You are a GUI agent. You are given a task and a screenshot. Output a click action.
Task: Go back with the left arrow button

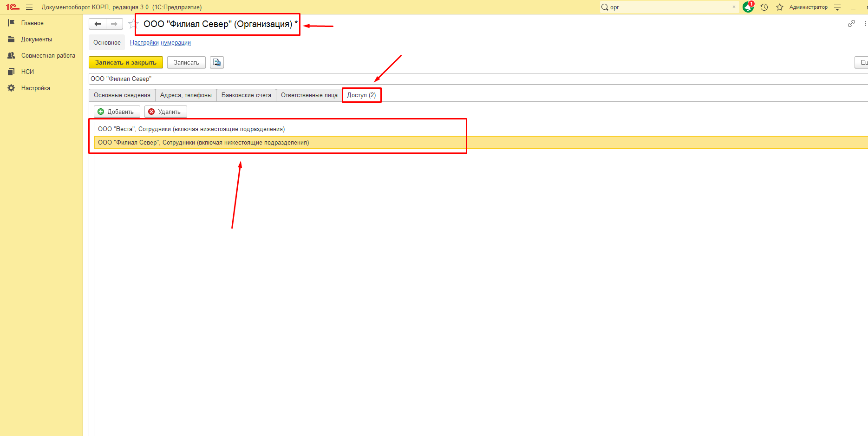click(x=98, y=24)
